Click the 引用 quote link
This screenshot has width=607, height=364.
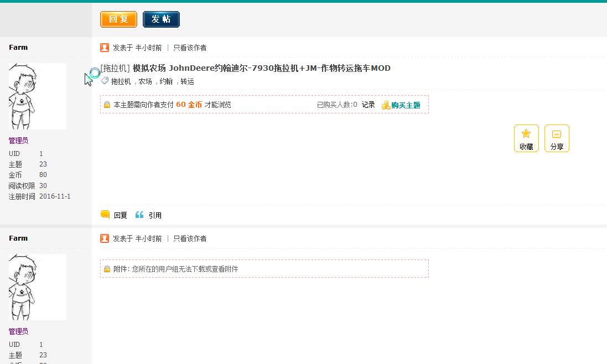[x=155, y=215]
